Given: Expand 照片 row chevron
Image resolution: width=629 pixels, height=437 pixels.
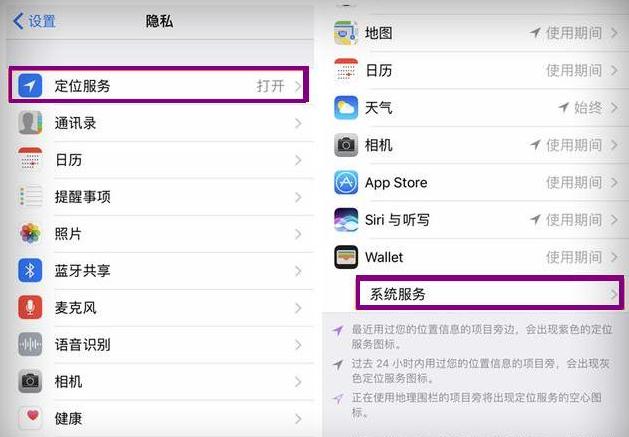Looking at the screenshot, I should pyautogui.click(x=298, y=234).
